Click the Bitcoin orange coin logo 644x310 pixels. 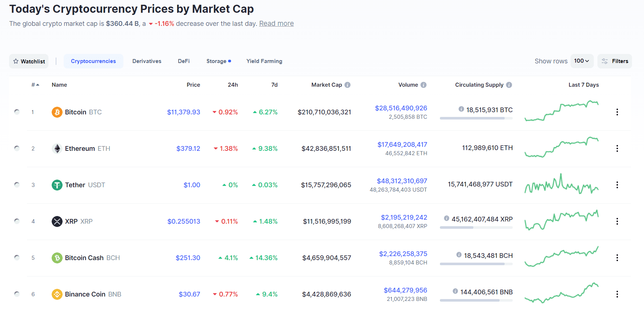point(57,112)
